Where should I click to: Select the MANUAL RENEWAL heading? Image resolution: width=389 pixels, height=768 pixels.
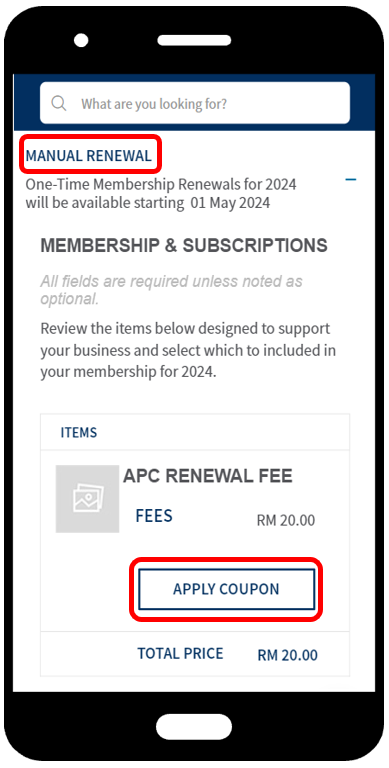click(x=89, y=156)
